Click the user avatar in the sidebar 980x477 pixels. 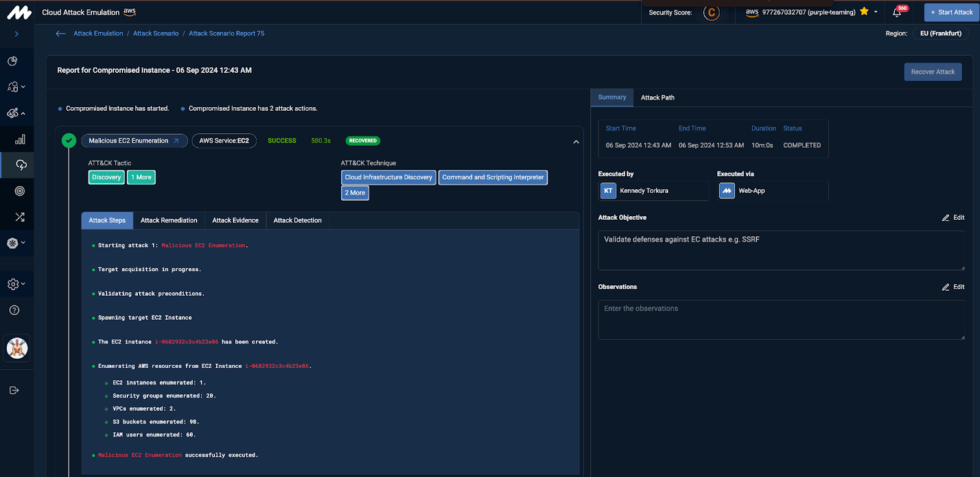point(17,348)
